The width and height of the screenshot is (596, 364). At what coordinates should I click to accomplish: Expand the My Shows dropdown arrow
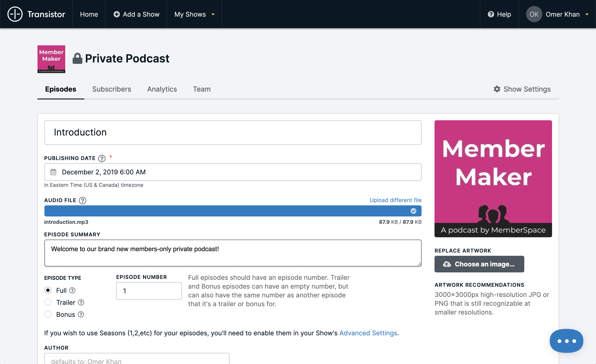coord(213,15)
